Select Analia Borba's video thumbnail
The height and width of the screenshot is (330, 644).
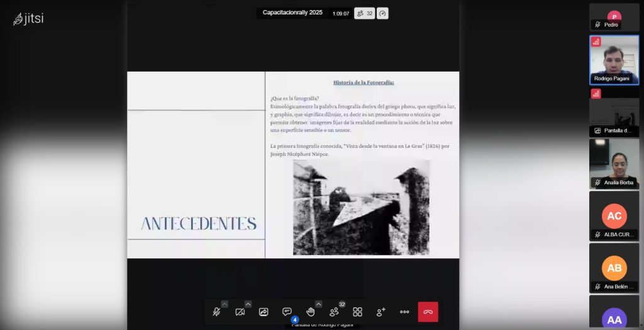point(614,164)
